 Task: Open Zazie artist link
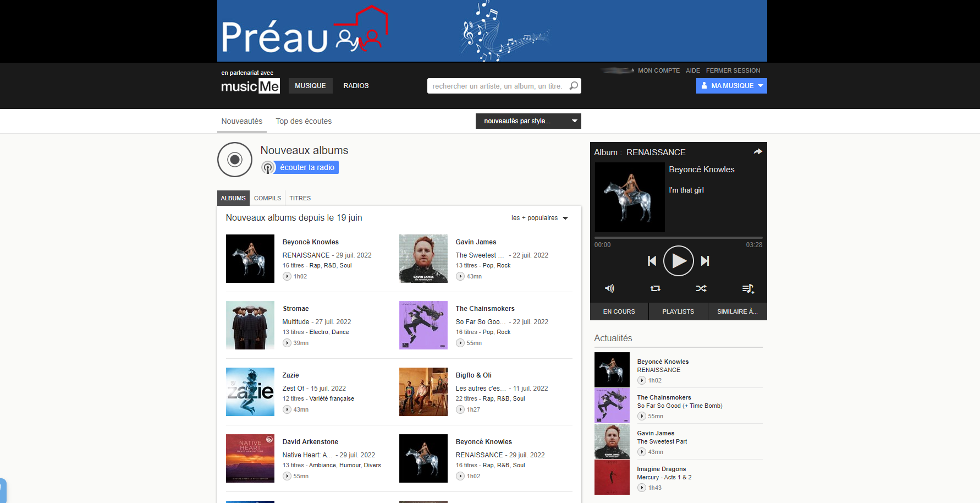tap(291, 375)
